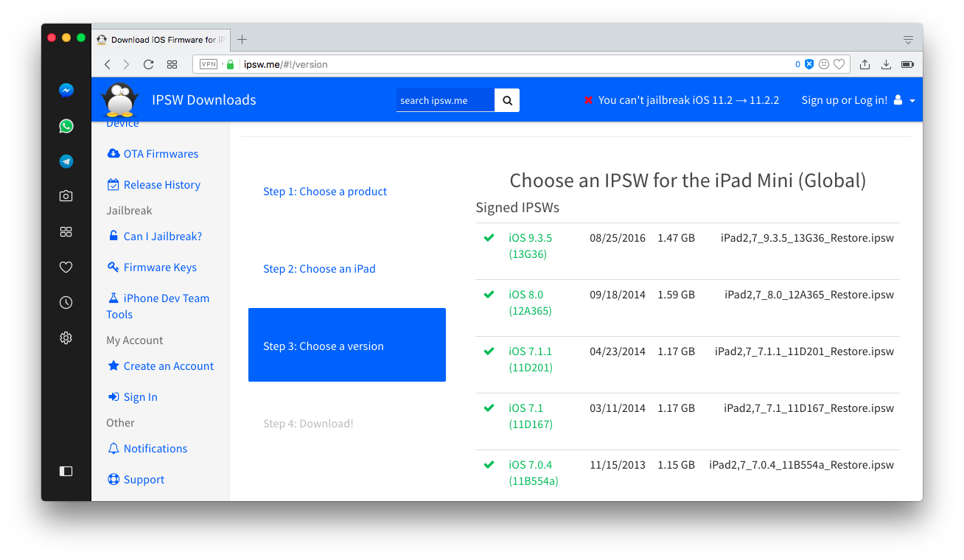Click the search magnifier button
The width and height of the screenshot is (964, 560).
507,100
